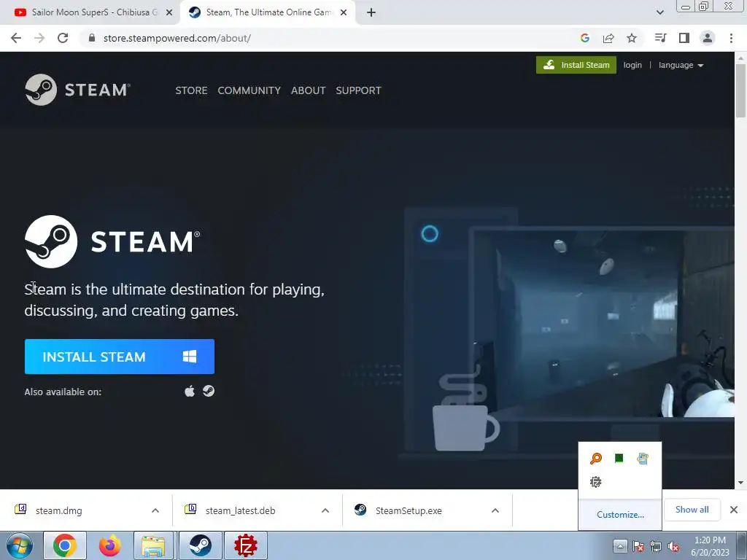Close the Sailor Moon SuperS tab

click(x=169, y=13)
